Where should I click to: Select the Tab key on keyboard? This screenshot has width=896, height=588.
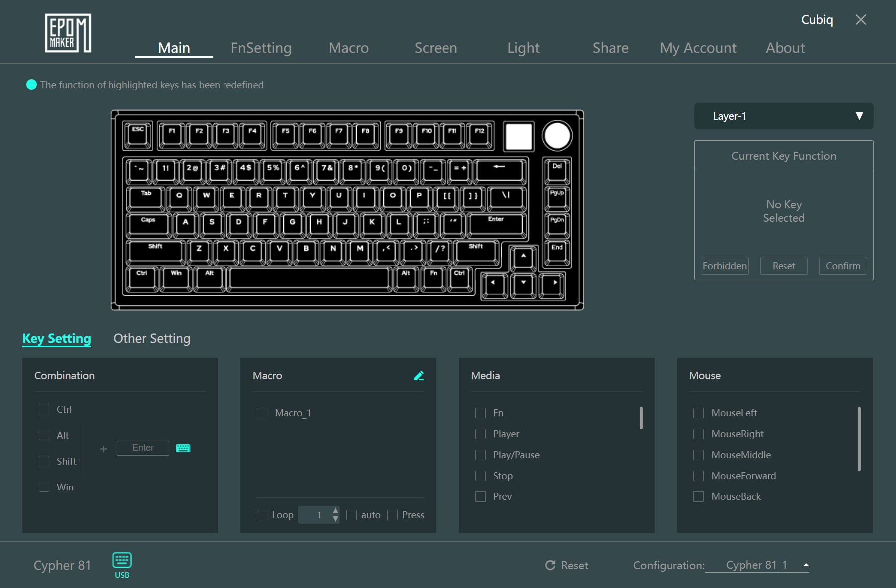click(x=145, y=198)
